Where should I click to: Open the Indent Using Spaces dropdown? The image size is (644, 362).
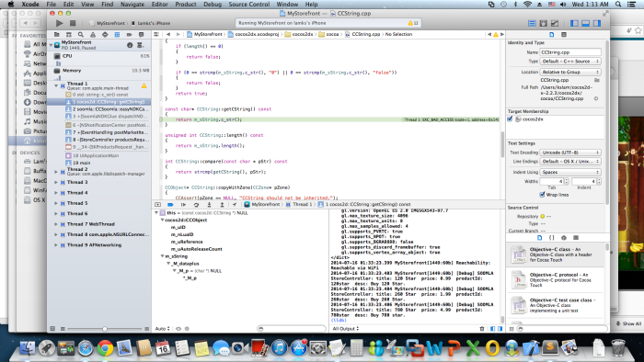pos(570,172)
